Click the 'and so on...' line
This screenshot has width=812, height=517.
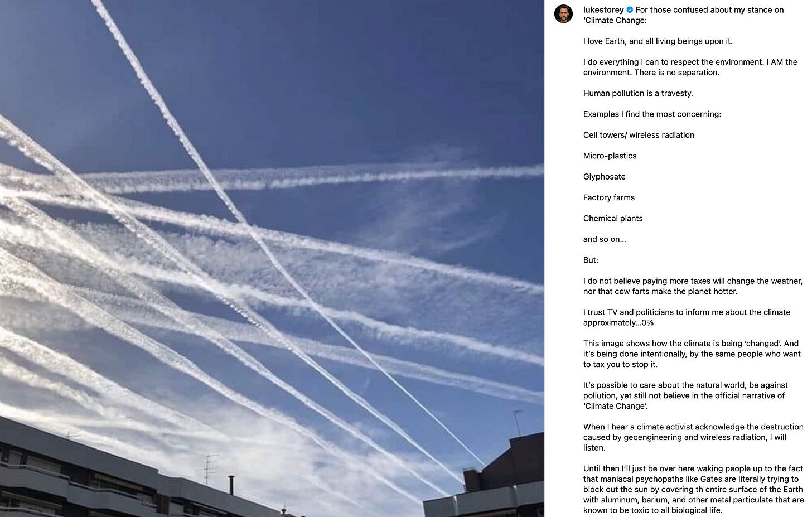coord(605,239)
